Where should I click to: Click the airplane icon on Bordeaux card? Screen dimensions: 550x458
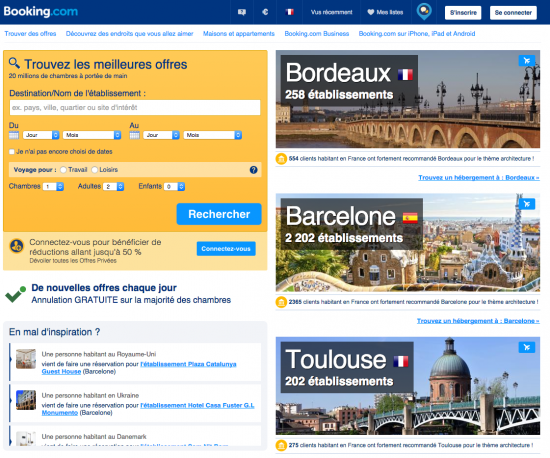tap(526, 60)
